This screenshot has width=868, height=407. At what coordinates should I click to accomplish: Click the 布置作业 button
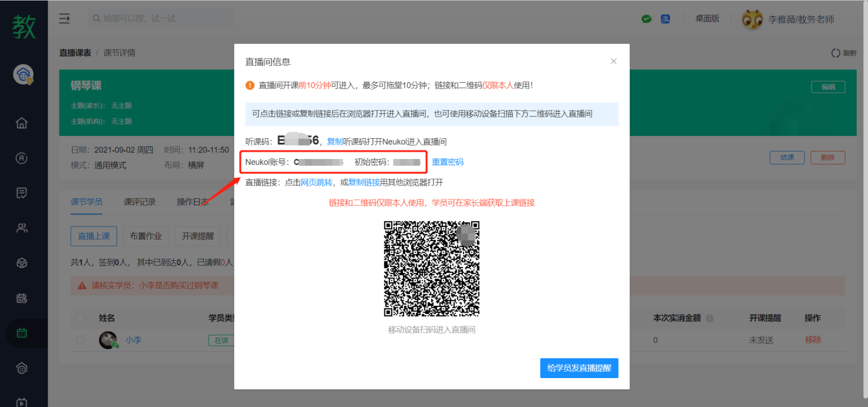pyautogui.click(x=146, y=236)
